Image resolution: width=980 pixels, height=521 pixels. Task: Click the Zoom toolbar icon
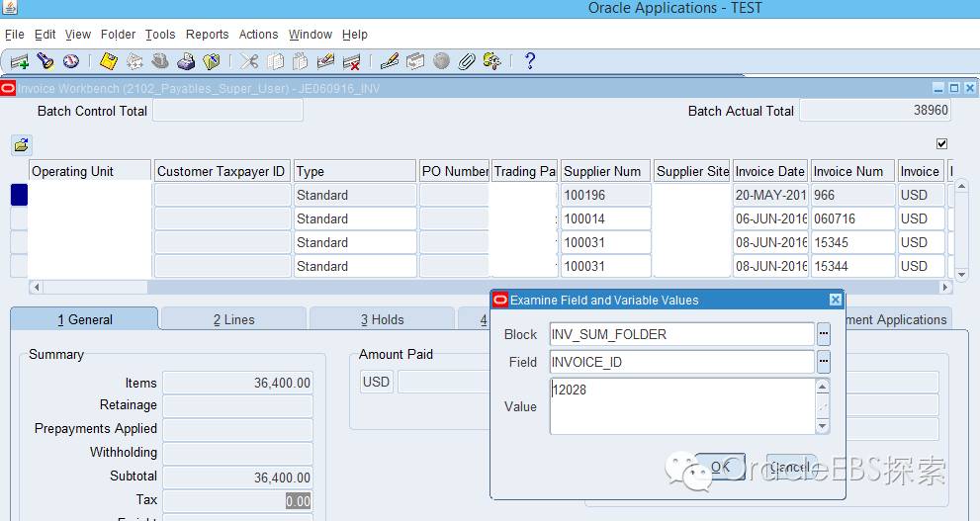click(415, 61)
